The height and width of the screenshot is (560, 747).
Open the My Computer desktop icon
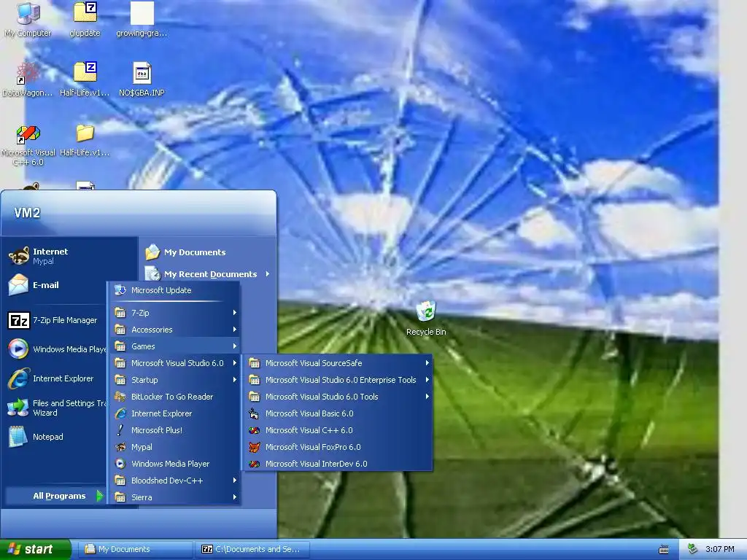pos(28,19)
